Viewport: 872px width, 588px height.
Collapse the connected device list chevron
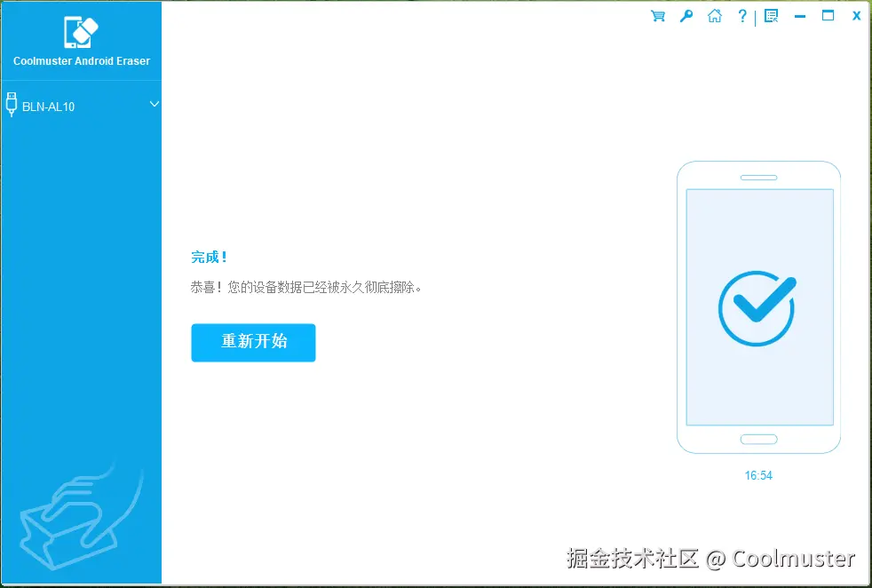pyautogui.click(x=155, y=105)
